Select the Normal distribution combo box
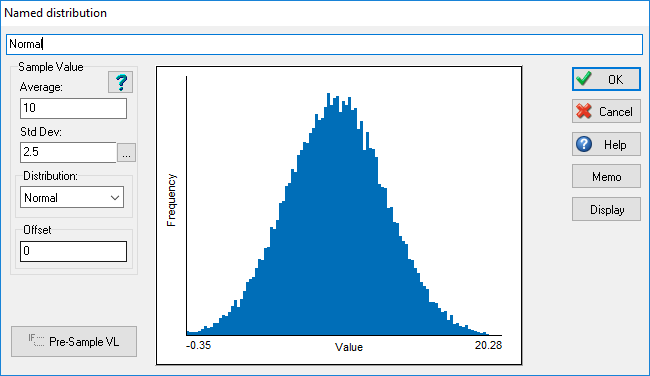Viewport: 650px width, 376px height. 72,197
